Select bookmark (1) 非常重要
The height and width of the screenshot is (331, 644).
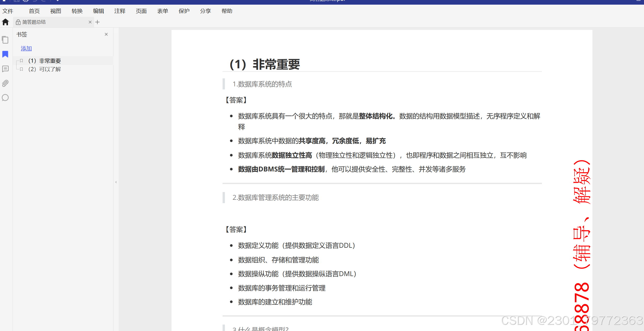[45, 61]
